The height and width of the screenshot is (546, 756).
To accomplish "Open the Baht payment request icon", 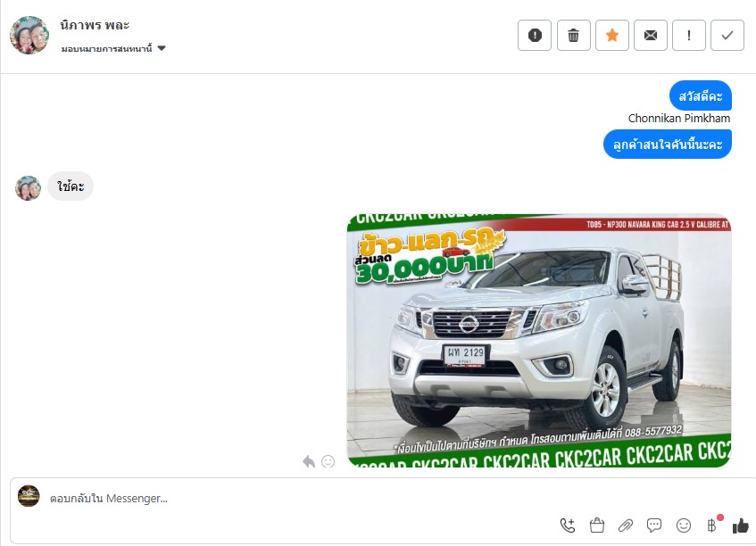I will 712,525.
